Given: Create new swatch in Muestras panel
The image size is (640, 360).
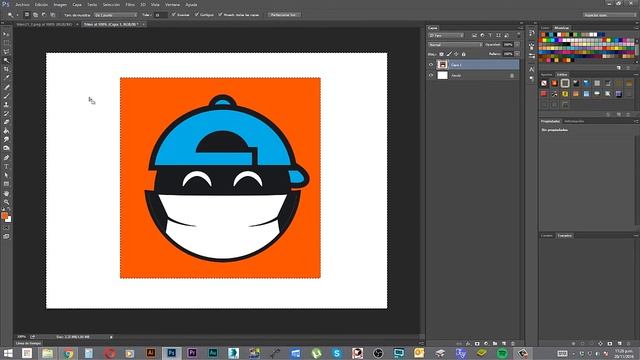Looking at the screenshot, I should 619,68.
